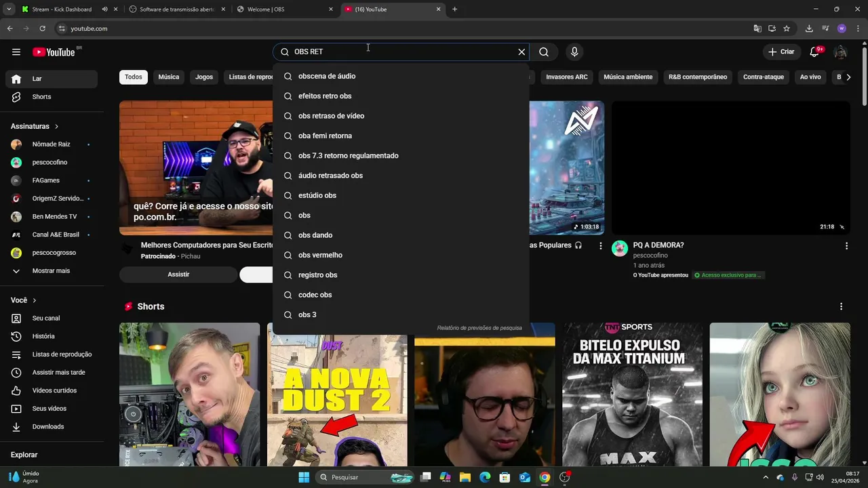
Task: Open the Nômade Raiz channel
Action: click(x=52, y=144)
